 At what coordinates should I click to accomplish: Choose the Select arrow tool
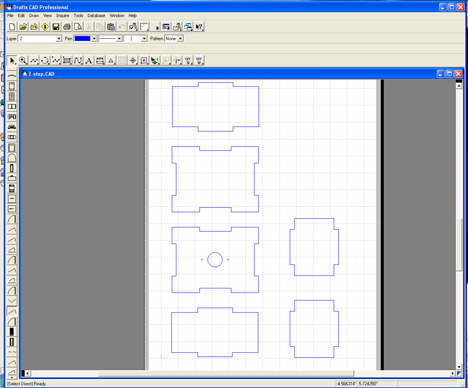[12, 61]
